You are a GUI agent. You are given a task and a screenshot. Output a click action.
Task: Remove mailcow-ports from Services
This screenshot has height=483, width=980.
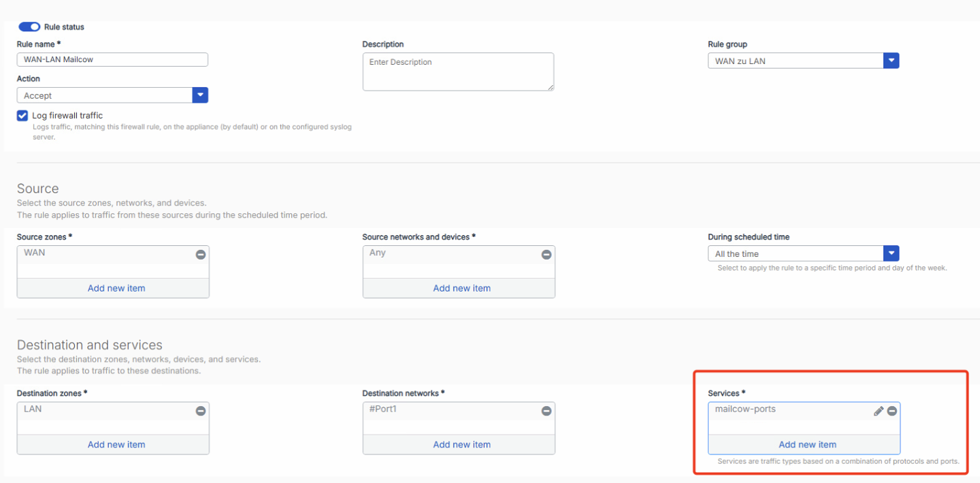click(x=892, y=411)
